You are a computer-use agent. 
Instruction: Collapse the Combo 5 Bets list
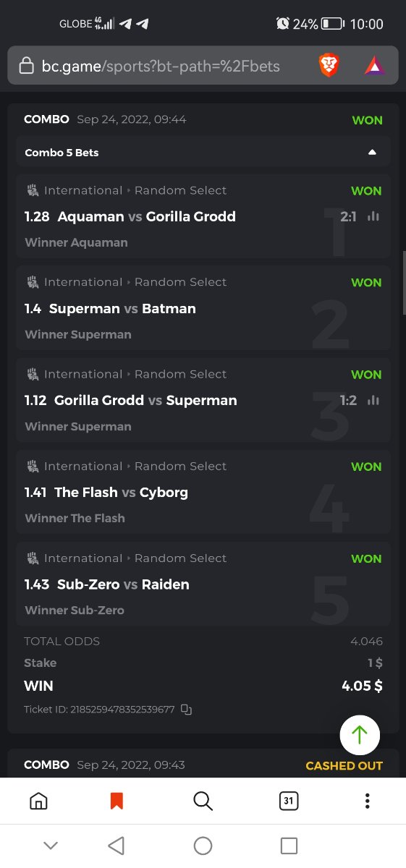tap(372, 153)
